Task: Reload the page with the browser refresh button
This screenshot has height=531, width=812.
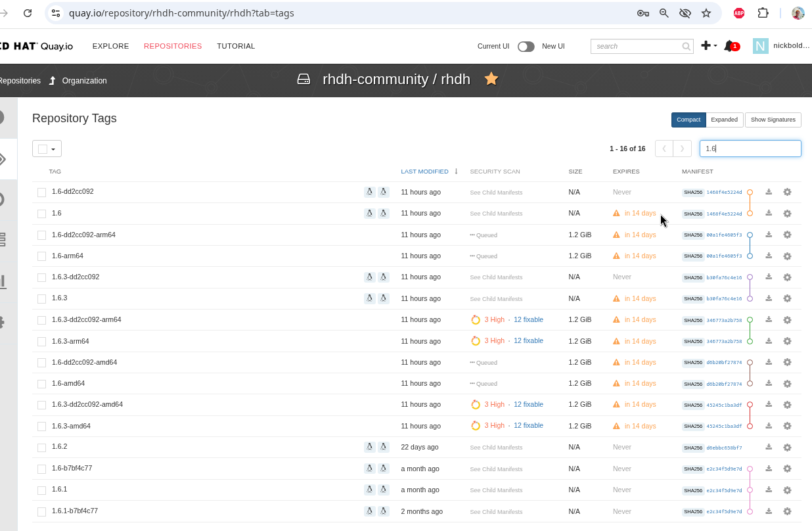Action: point(28,12)
